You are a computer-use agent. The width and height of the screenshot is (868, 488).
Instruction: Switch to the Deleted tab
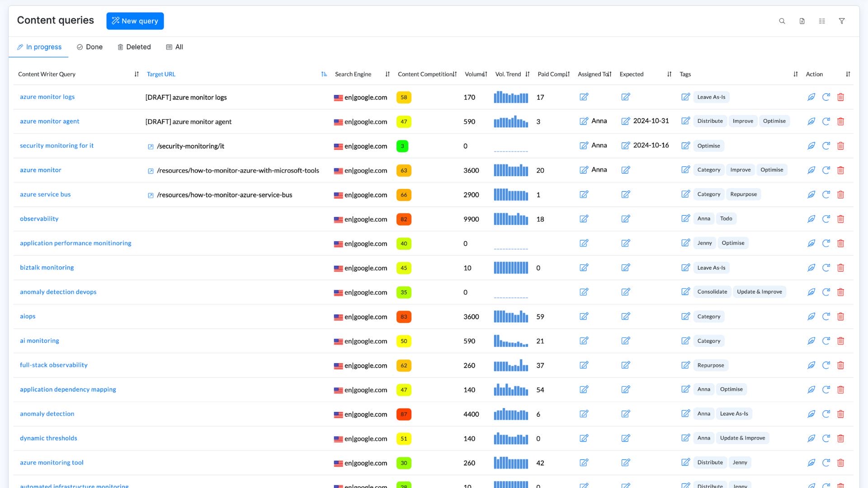click(x=134, y=47)
